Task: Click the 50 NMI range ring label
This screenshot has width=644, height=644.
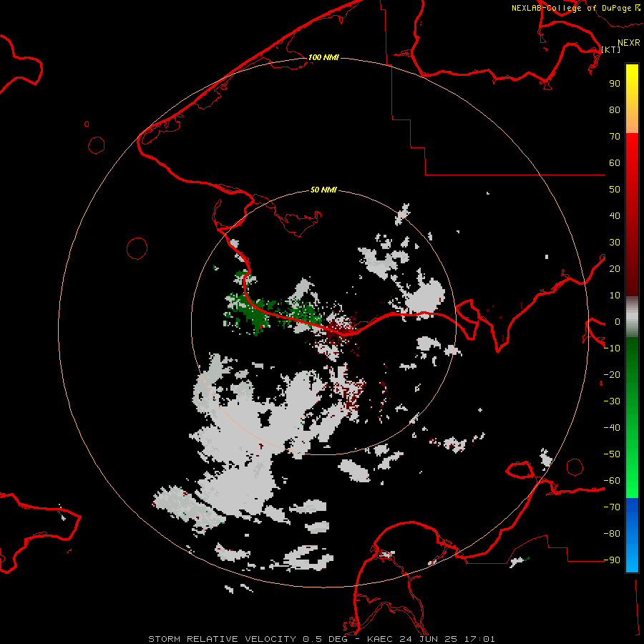Action: tap(323, 190)
